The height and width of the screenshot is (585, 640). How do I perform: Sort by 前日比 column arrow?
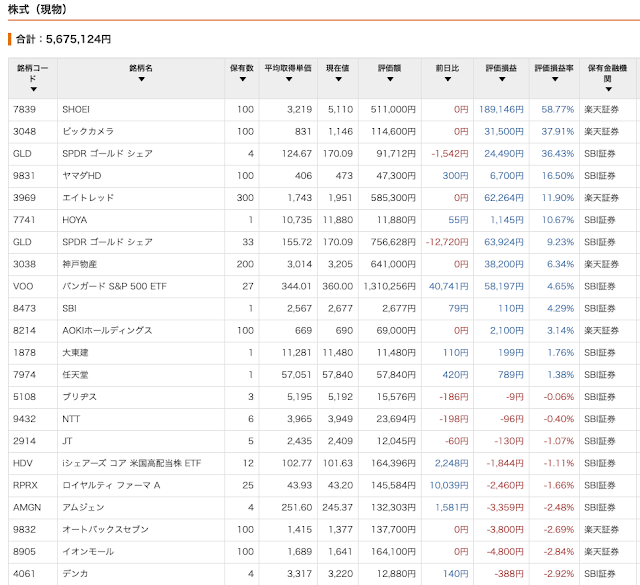[x=448, y=79]
